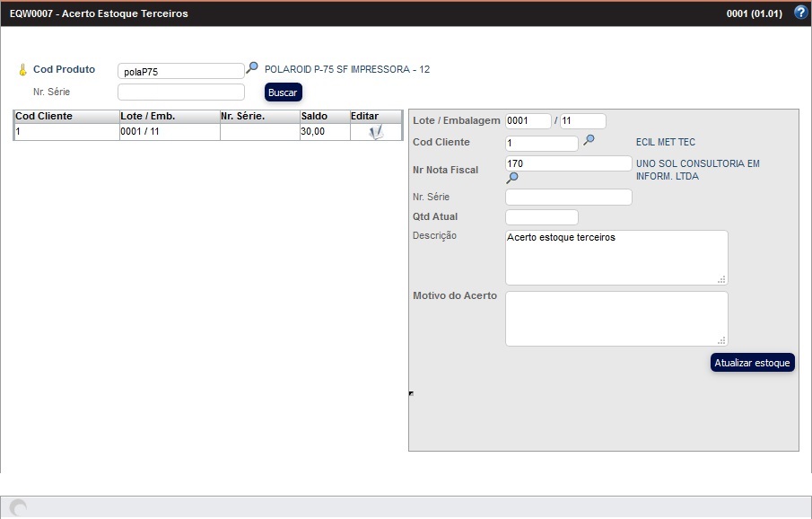
Task: Click magnifier lookup beside Cod Produto field
Action: tap(252, 68)
